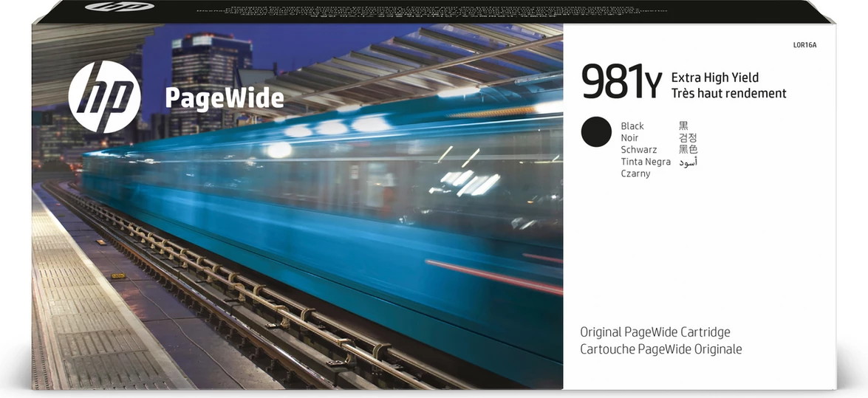Click the blurred train photo
The image size is (868, 398).
coord(297,205)
